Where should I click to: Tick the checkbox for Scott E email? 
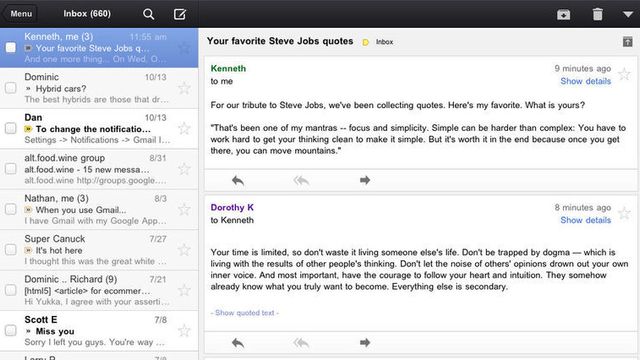click(x=11, y=330)
